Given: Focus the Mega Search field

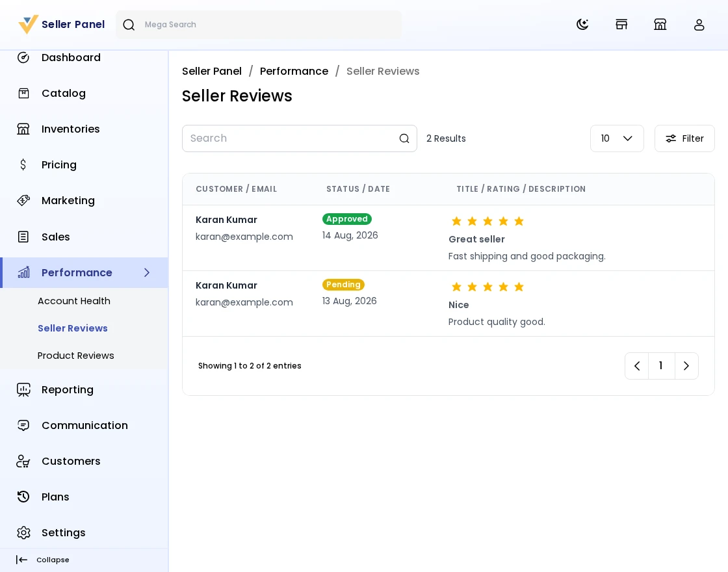Looking at the screenshot, I should pyautogui.click(x=259, y=25).
